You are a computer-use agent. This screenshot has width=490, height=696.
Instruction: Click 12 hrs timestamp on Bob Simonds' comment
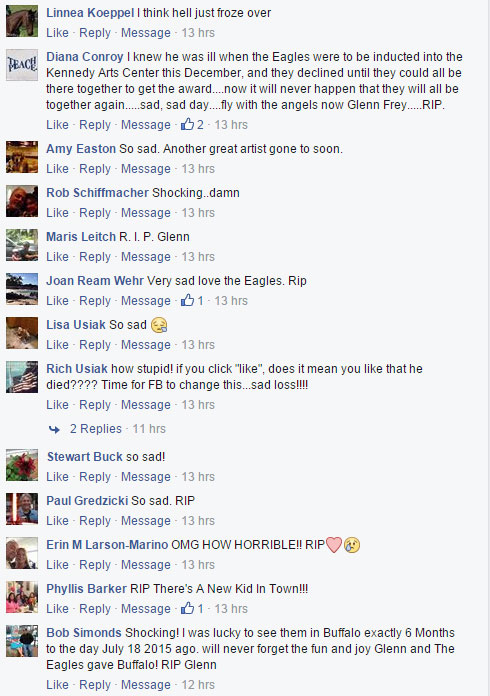click(x=198, y=684)
